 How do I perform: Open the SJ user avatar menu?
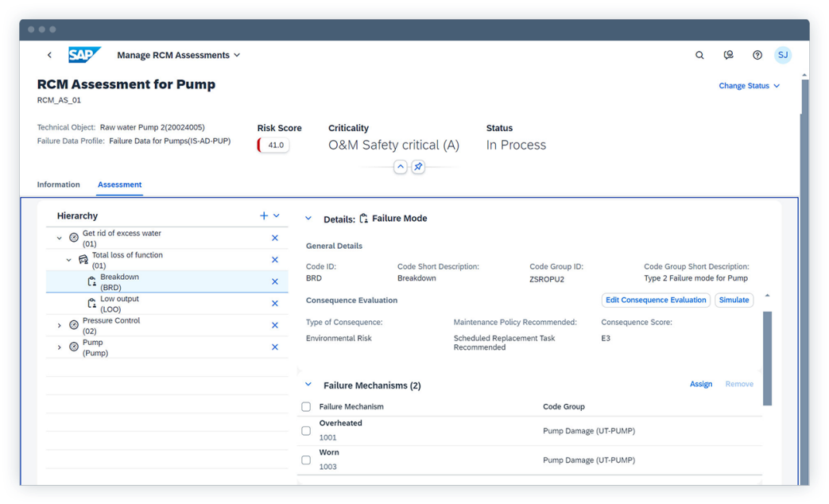(x=783, y=55)
